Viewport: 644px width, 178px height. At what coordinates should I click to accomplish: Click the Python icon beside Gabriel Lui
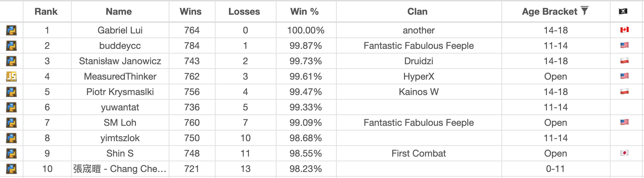click(x=11, y=30)
